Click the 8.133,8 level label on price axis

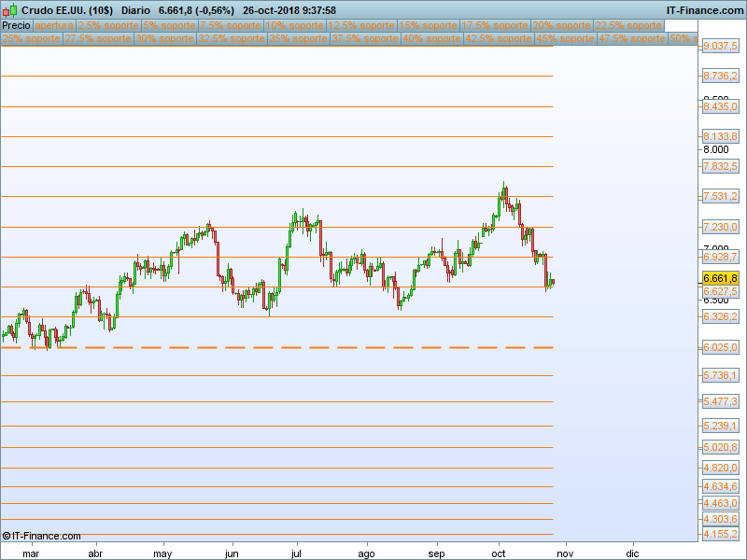tap(720, 136)
